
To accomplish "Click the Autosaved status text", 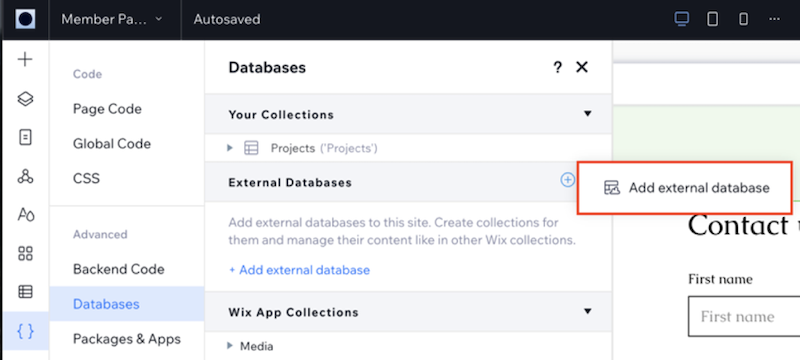I will [x=227, y=19].
